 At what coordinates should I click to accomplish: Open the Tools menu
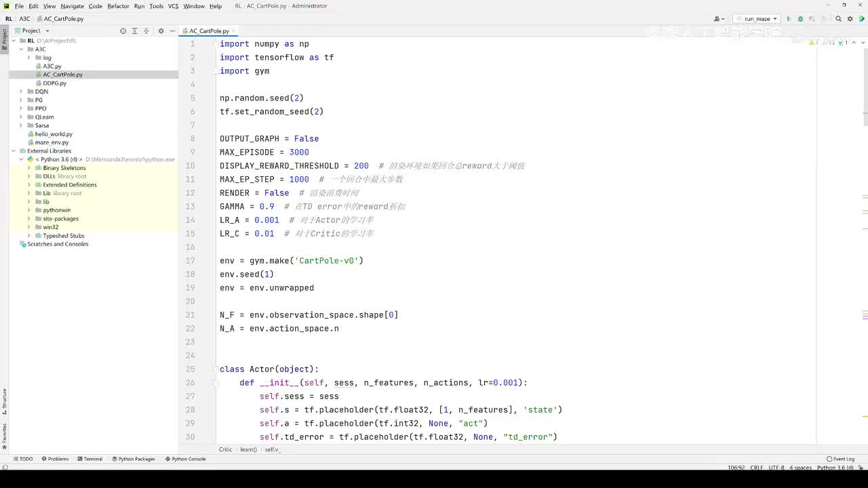pos(156,6)
